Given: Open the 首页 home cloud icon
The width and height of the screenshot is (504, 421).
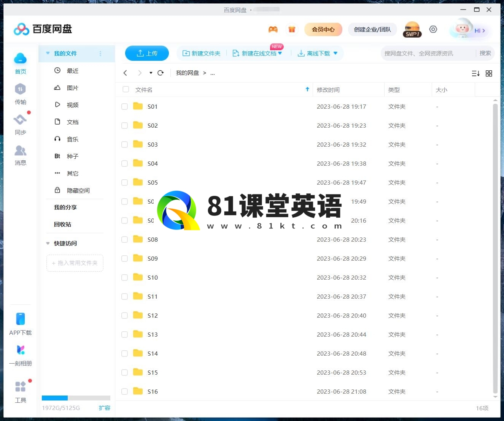Looking at the screenshot, I should pyautogui.click(x=20, y=59).
